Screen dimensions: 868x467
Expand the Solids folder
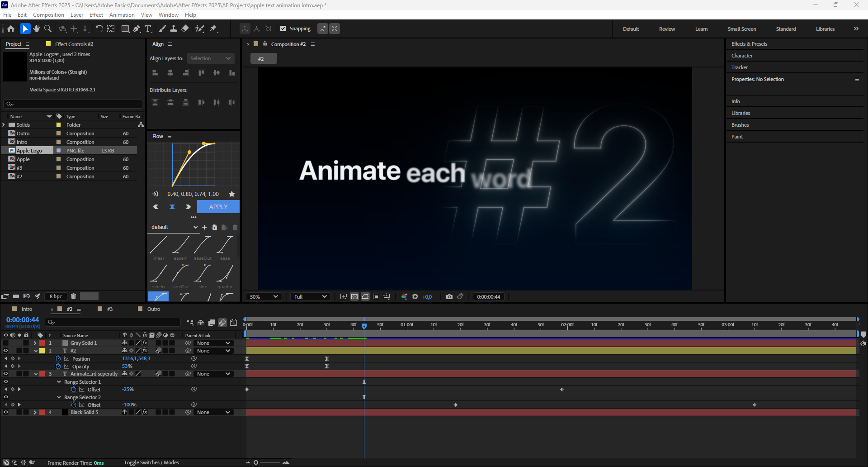coord(4,125)
